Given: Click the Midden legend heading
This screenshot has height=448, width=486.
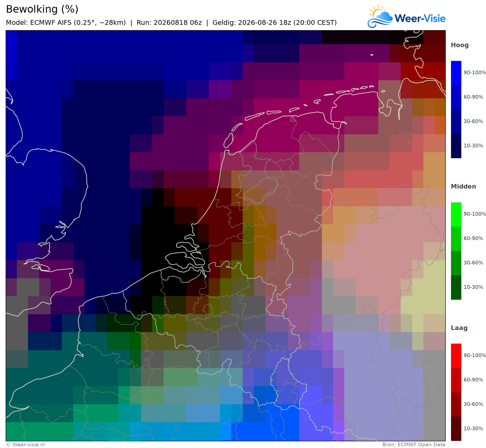Looking at the screenshot, I should coord(463,187).
